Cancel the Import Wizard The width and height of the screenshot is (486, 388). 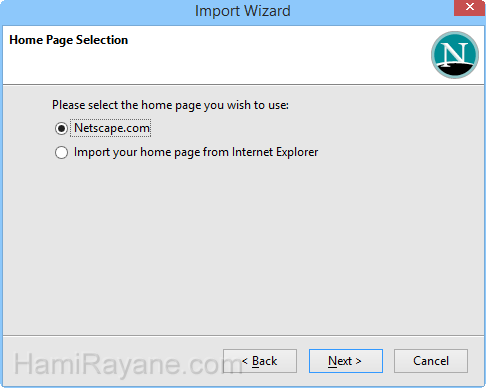coord(431,361)
